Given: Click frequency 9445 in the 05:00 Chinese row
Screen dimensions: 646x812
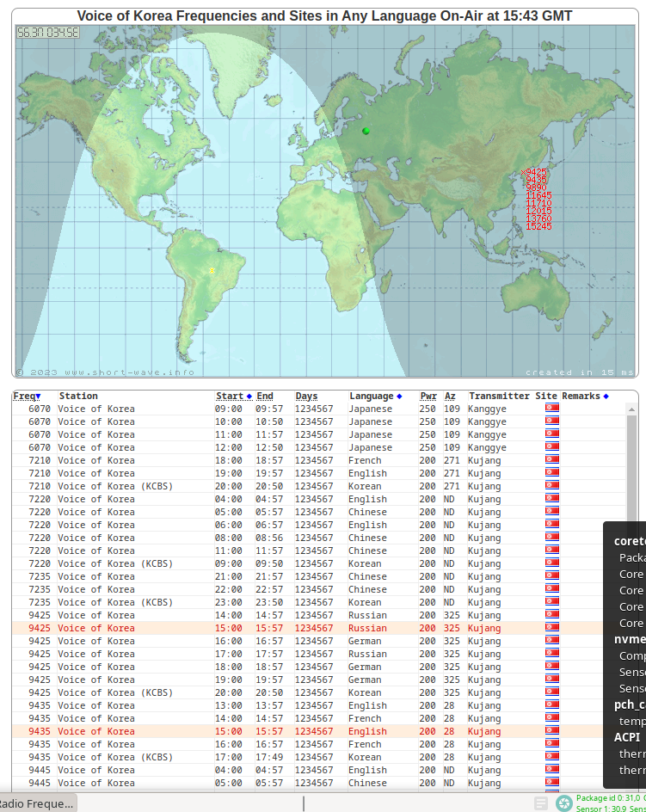Looking at the screenshot, I should point(40,783).
